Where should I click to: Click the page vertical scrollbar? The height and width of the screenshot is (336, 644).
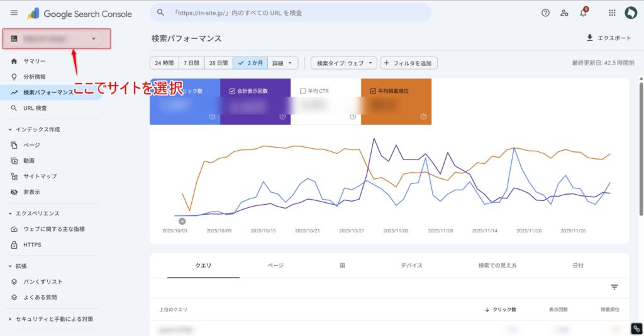[x=641, y=148]
